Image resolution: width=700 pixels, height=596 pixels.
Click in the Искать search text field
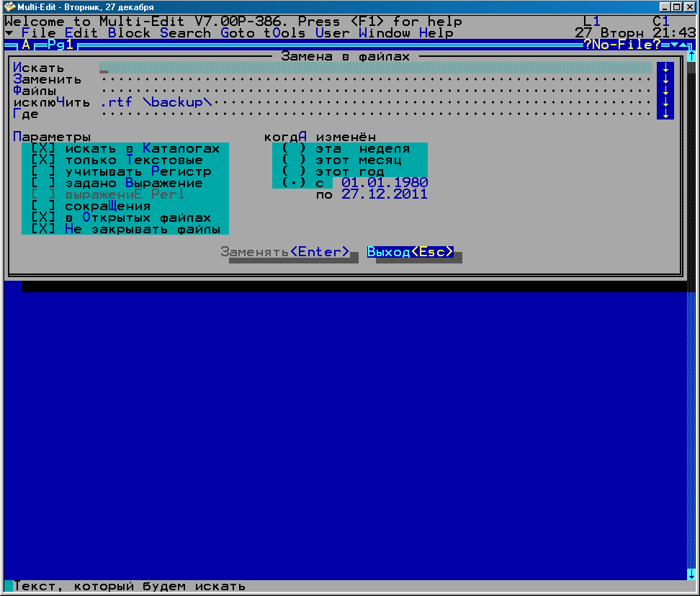(375, 68)
